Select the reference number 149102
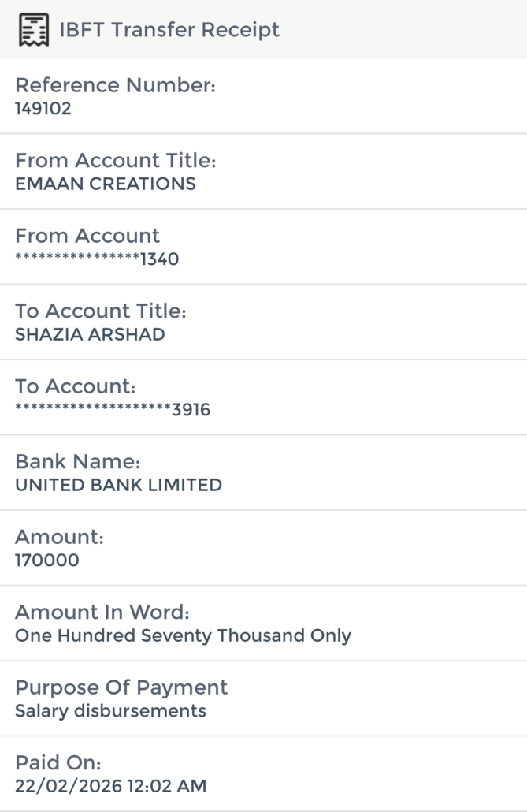The width and height of the screenshot is (527, 812). coord(43,109)
